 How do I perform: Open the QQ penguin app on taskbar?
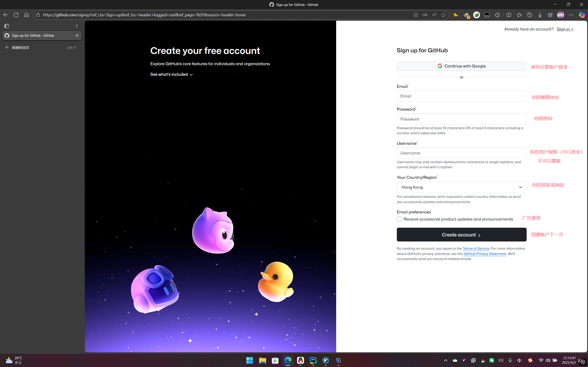tap(301, 360)
